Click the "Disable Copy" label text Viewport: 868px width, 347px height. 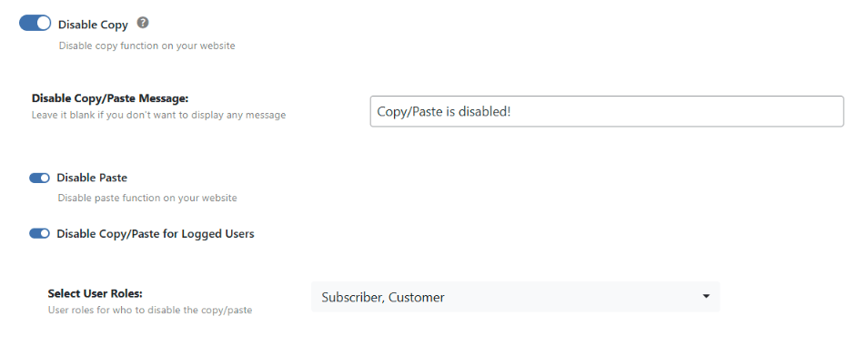click(x=93, y=25)
